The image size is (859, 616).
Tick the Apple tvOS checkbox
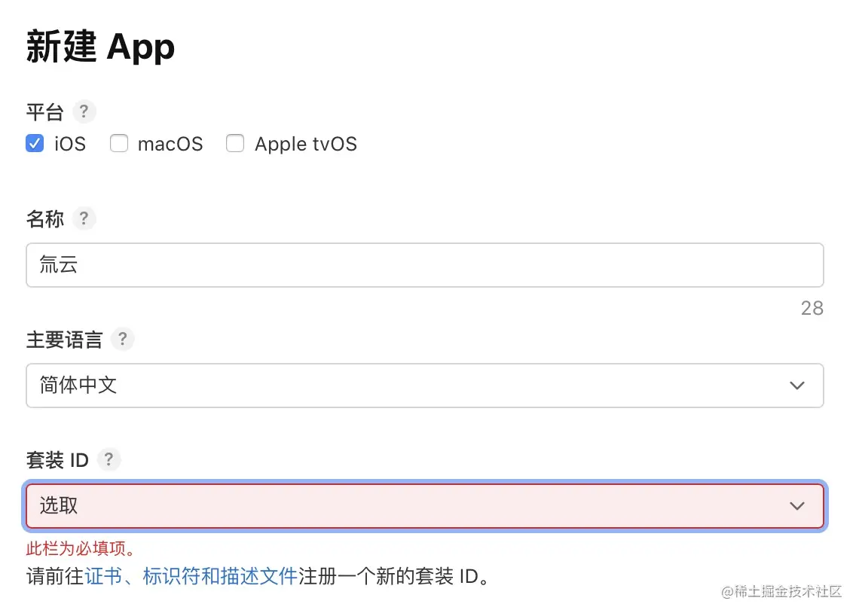(x=236, y=144)
